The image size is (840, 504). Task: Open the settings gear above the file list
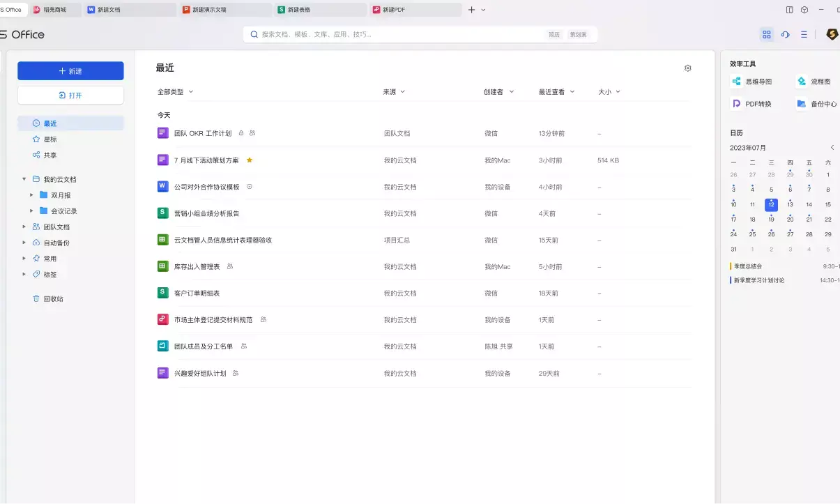tap(687, 68)
